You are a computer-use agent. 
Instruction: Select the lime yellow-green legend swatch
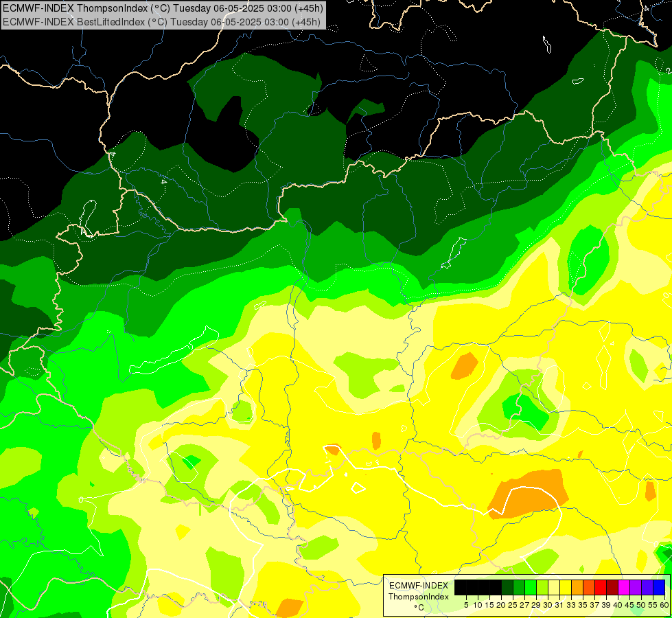pyautogui.click(x=542, y=587)
